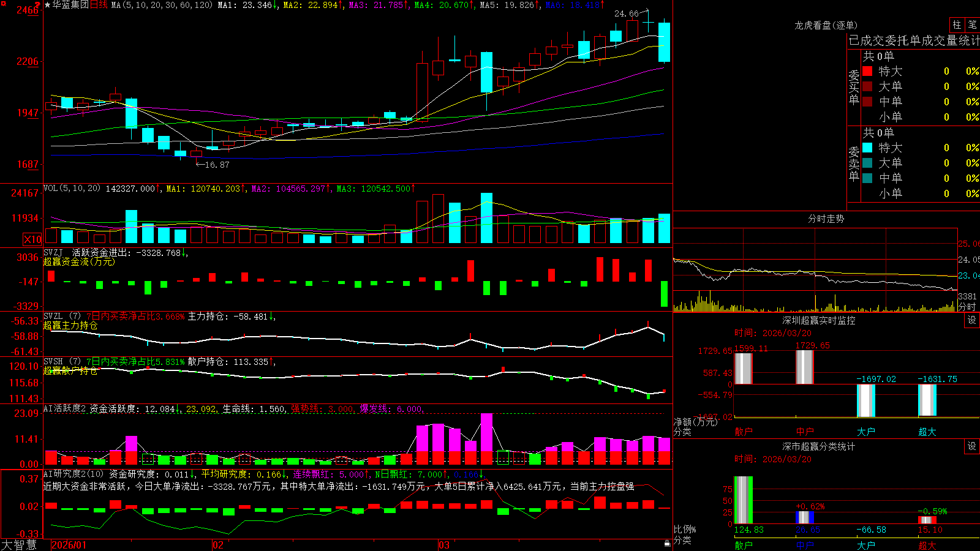Open MA(5,10,20,30,60,120) indicator parameters
The image size is (980, 551).
point(162,5)
